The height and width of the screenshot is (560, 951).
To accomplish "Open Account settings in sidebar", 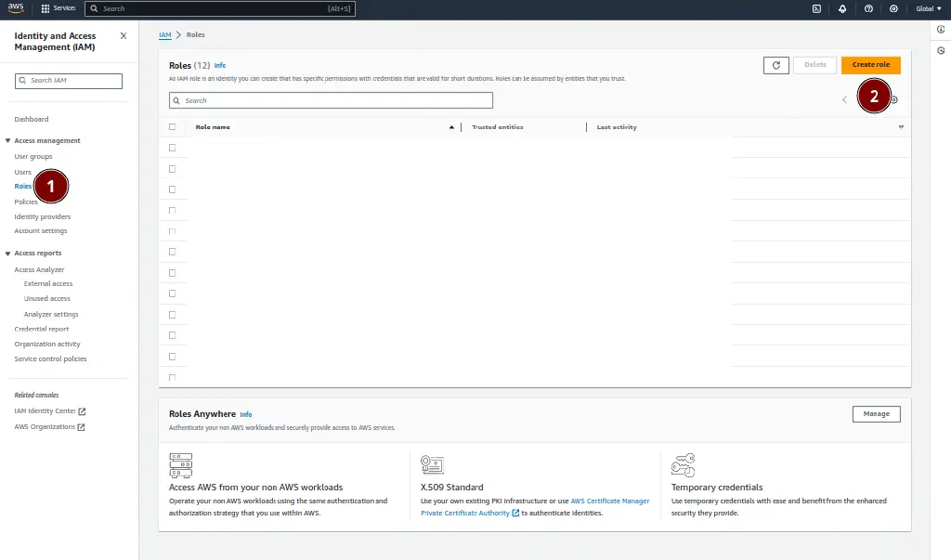I will (x=41, y=231).
